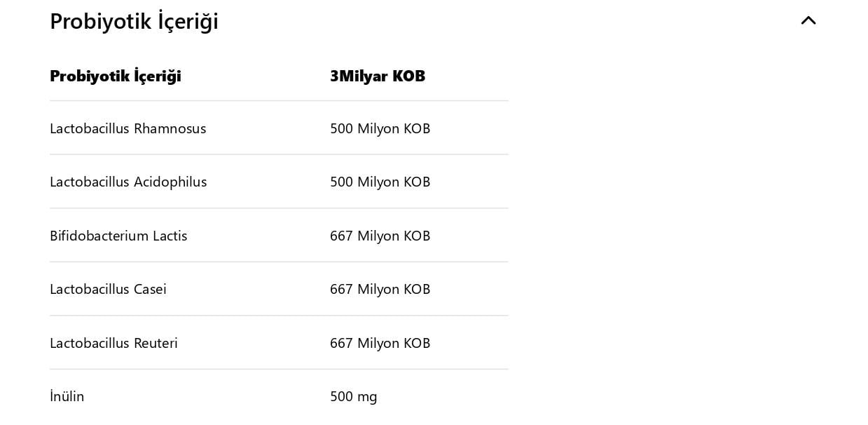Click the word Acidophilus in second row

pos(170,182)
